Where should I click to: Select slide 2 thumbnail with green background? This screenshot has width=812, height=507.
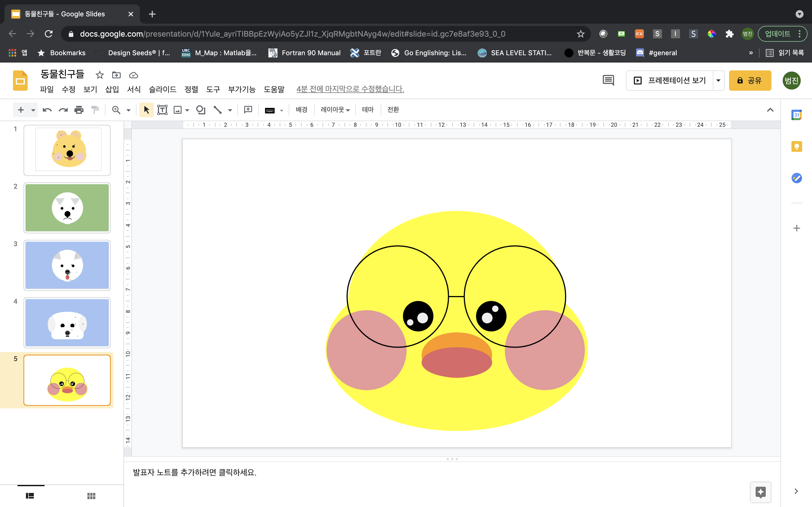point(67,208)
